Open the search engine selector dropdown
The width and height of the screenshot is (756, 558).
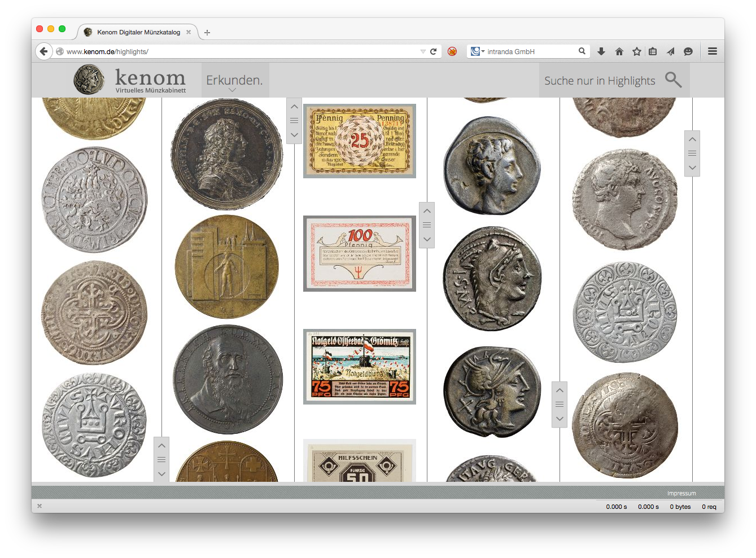[478, 51]
